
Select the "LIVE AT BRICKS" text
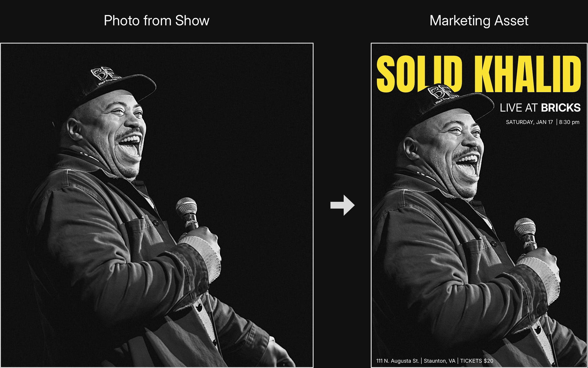540,108
